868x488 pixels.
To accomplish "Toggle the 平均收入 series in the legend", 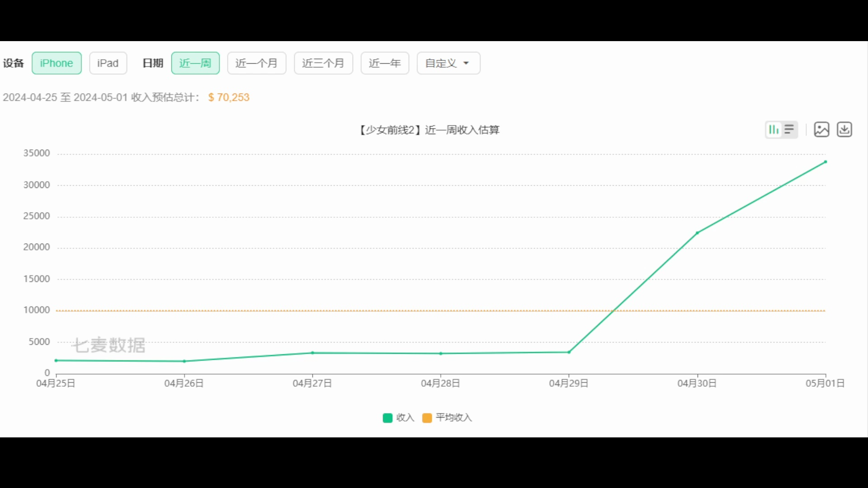I will [x=448, y=418].
